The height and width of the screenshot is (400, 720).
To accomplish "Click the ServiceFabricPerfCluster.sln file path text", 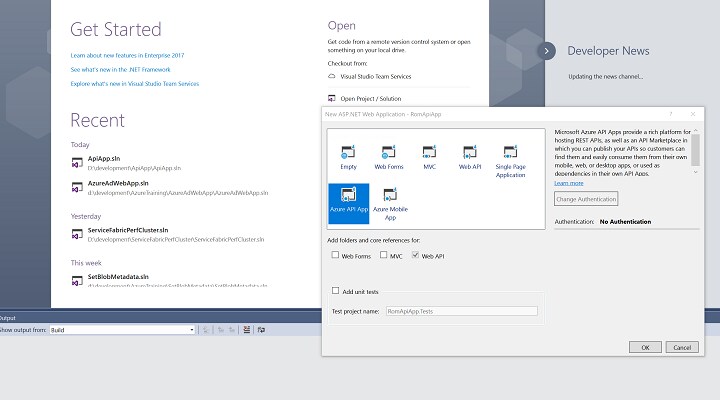I will [176, 240].
